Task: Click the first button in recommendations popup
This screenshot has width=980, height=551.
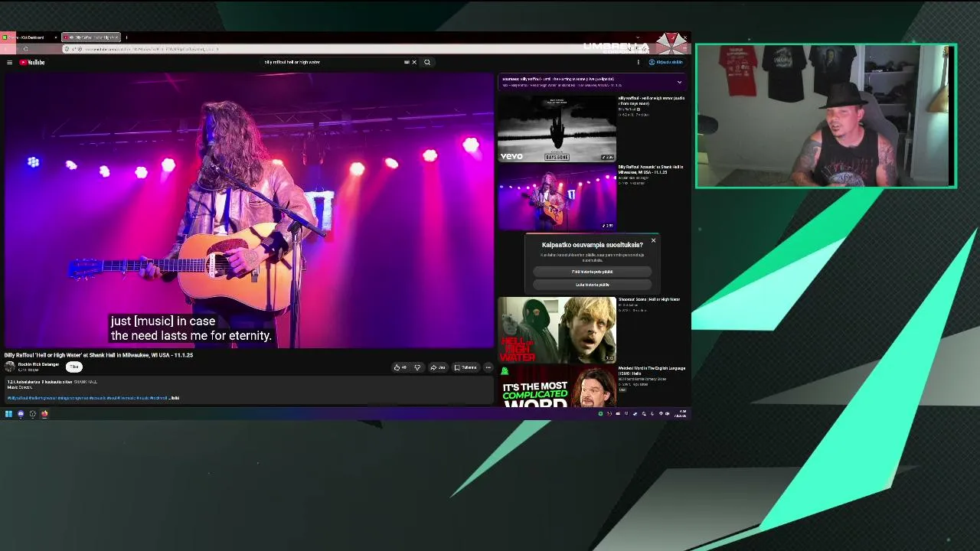Action: click(x=592, y=272)
